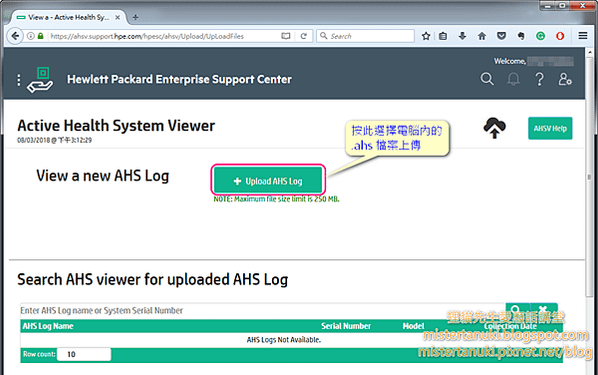The width and height of the screenshot is (598, 375).
Task: Sort by AHS Log Name column
Action: [x=48, y=326]
